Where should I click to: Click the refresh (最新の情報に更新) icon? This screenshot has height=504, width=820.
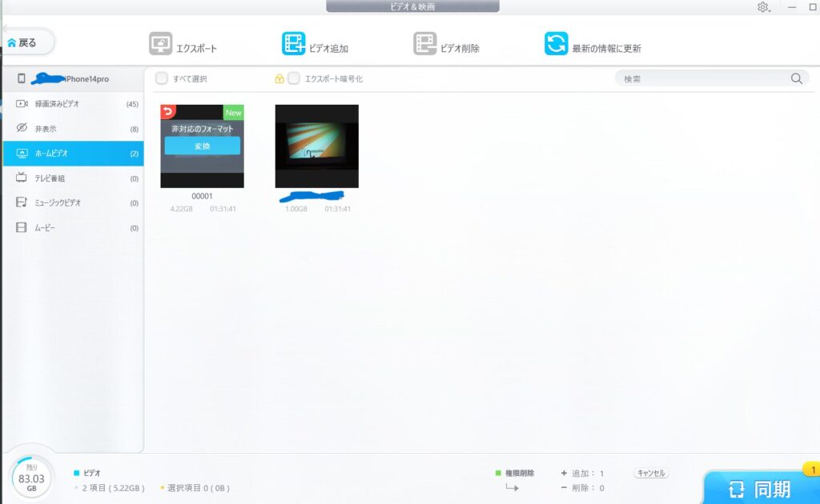click(556, 43)
